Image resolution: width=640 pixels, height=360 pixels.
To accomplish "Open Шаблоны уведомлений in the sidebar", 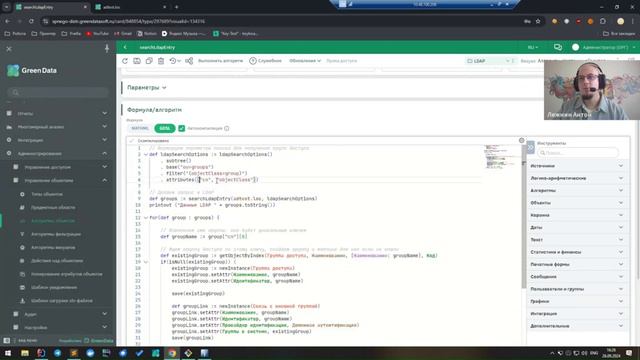I will click(54, 287).
